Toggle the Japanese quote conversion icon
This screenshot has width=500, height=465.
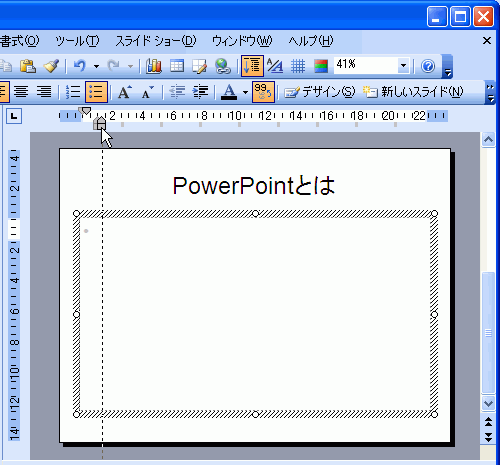(263, 91)
